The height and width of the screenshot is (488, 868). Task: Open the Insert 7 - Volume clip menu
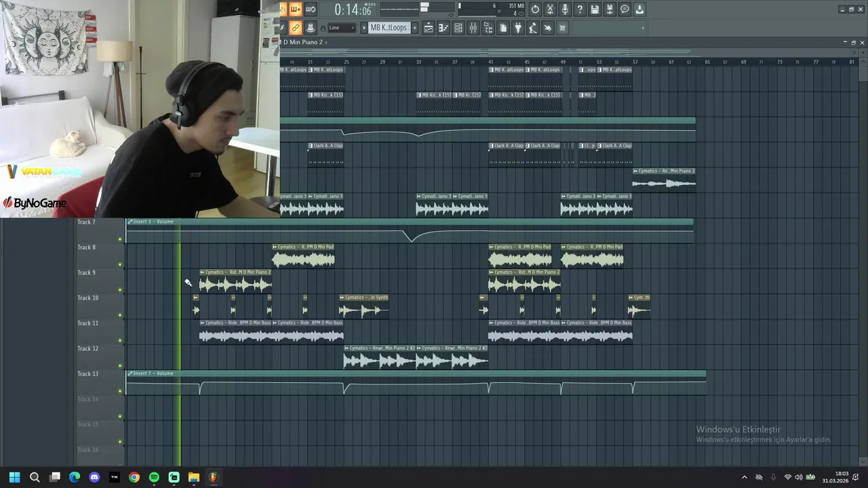[130, 373]
